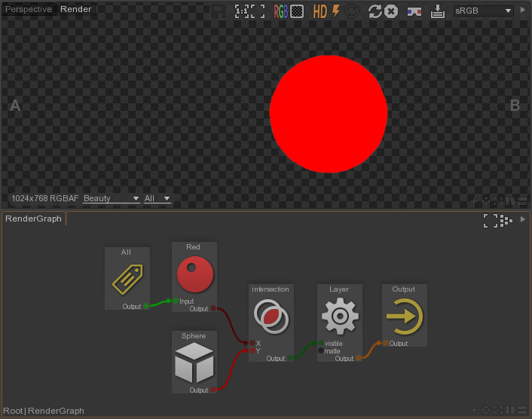Toggle the alpha checkerboard background
This screenshot has height=419, width=532.
297,11
